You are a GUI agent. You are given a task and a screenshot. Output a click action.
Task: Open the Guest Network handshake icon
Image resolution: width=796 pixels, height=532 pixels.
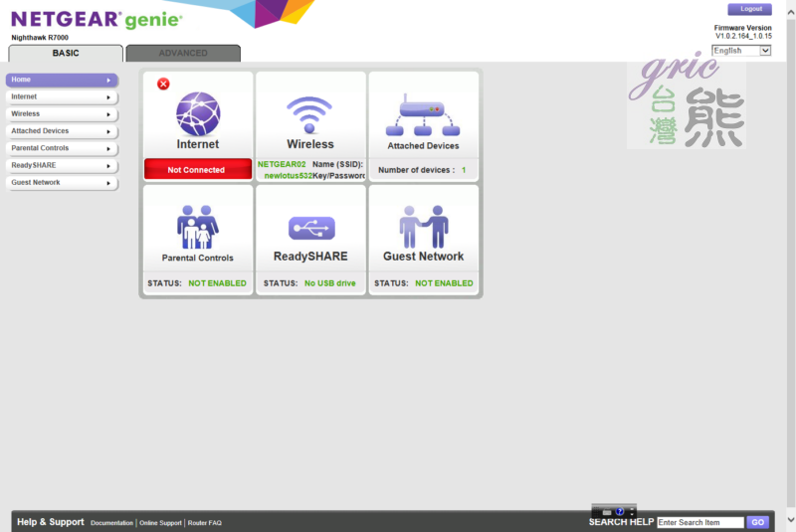click(x=424, y=227)
